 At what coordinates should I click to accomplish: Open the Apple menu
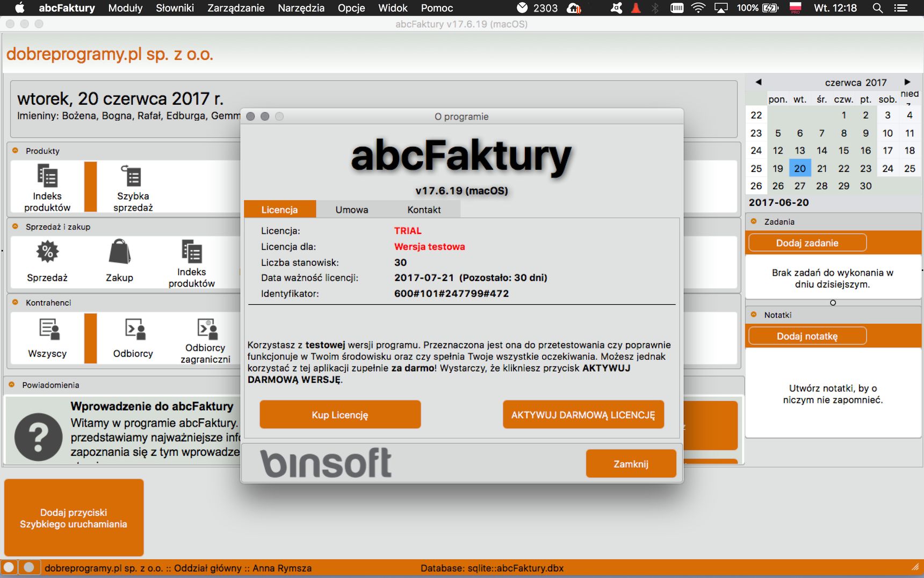click(x=20, y=8)
